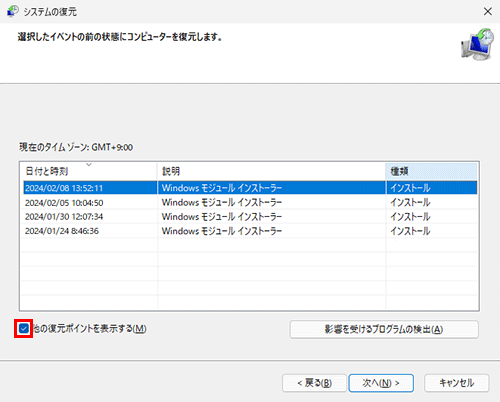Click インストール type in the 2024/02/05 row
The width and height of the screenshot is (500, 402).
tap(410, 202)
